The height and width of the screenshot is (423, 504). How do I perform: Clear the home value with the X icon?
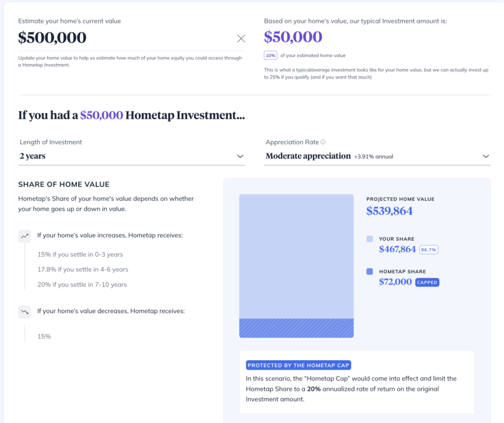(x=241, y=39)
